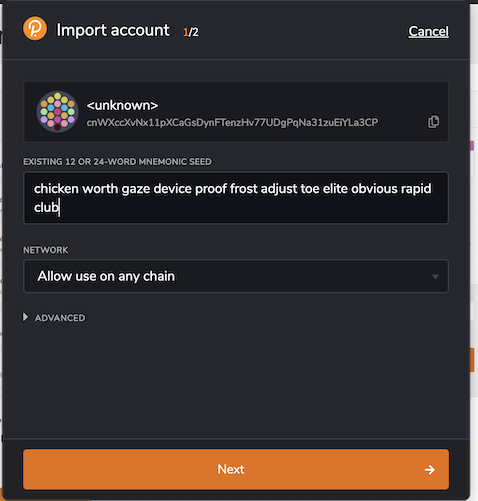Click the mnemonic seed field label
This screenshot has height=501, width=478.
[117, 162]
